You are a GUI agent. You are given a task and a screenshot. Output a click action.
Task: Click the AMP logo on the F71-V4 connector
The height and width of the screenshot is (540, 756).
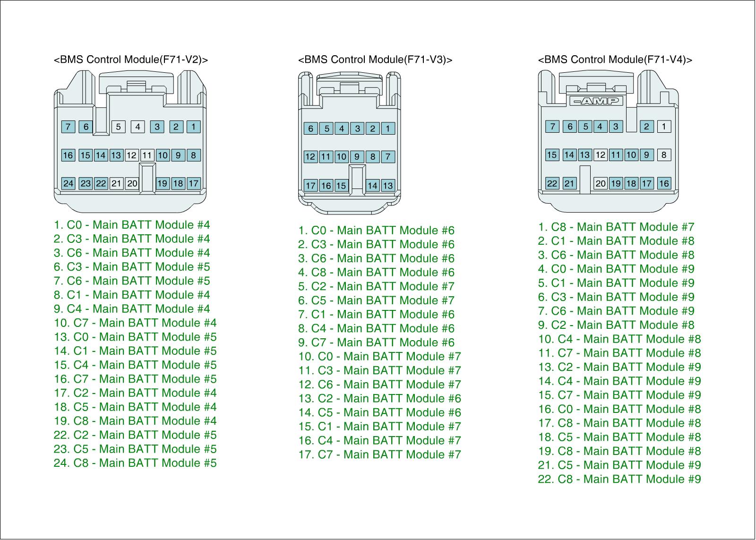point(596,101)
